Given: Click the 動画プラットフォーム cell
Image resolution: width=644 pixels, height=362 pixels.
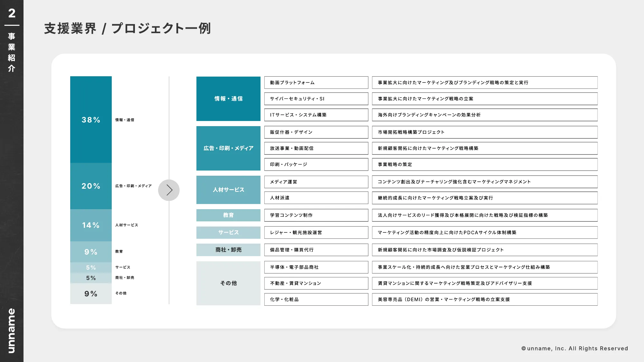Looking at the screenshot, I should coord(316,83).
